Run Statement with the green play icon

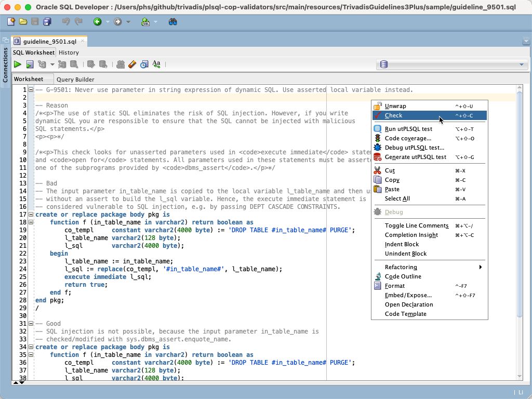pyautogui.click(x=17, y=64)
